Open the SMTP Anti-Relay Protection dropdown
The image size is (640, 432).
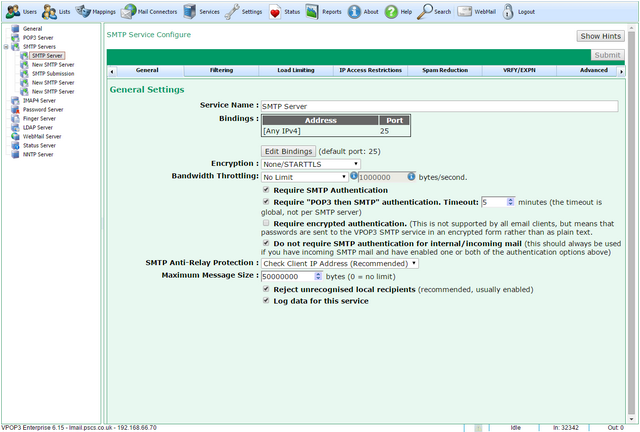(340, 264)
